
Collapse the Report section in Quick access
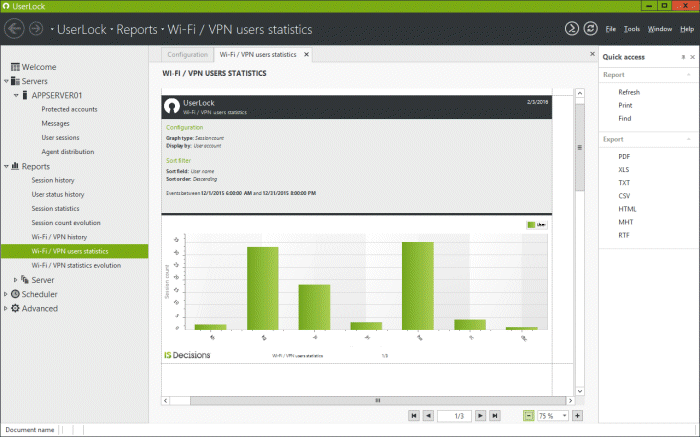(688, 75)
